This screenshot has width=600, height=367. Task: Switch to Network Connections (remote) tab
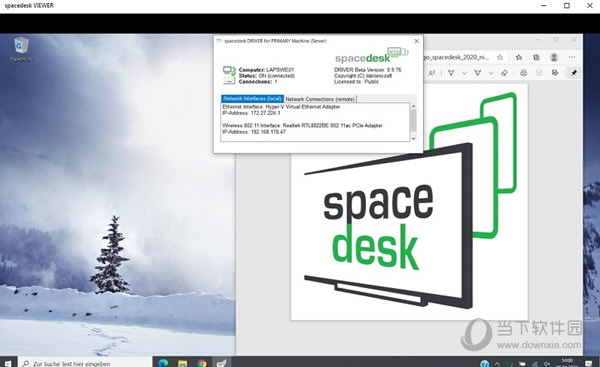320,99
